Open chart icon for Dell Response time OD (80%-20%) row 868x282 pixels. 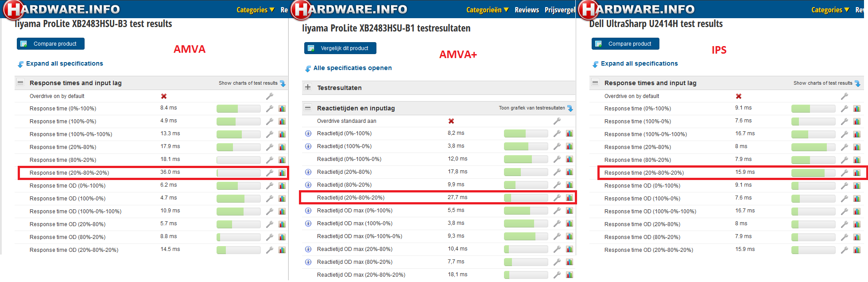pos(857,237)
